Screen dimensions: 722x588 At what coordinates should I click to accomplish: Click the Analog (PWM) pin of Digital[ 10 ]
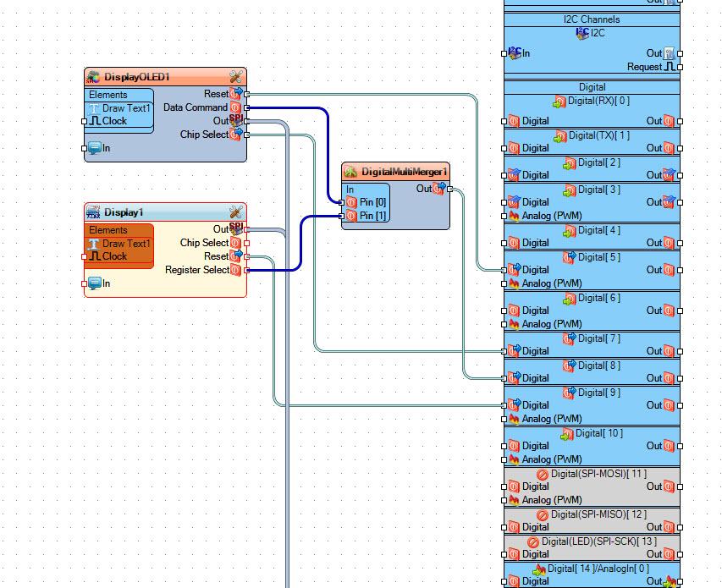514,459
